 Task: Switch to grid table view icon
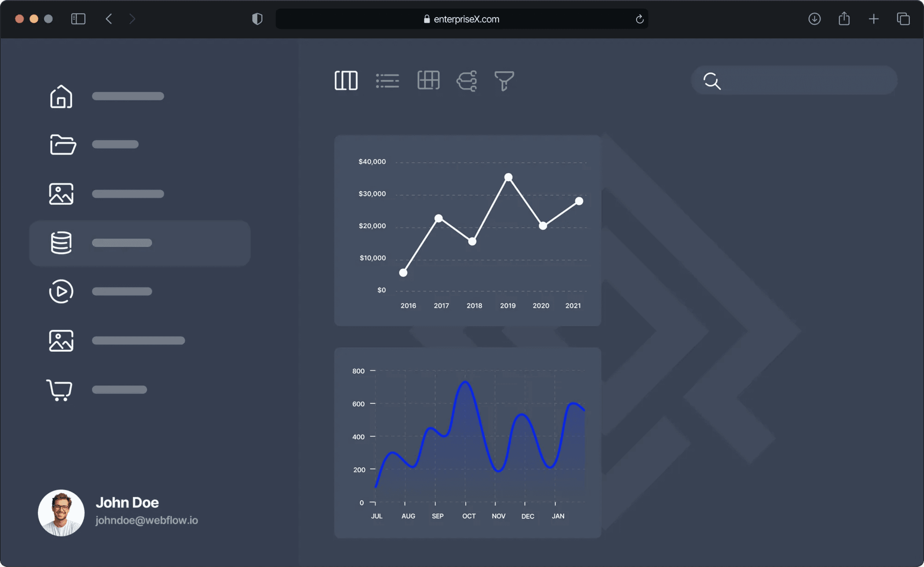point(428,80)
